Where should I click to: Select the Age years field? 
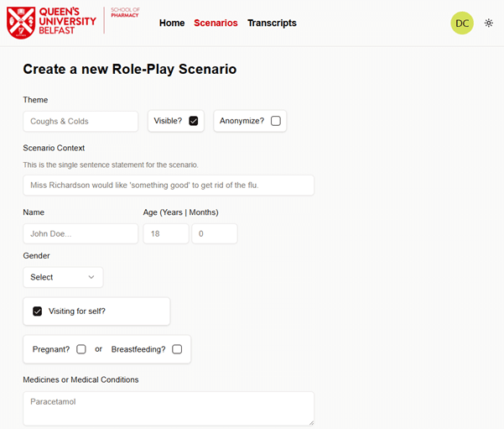click(166, 233)
